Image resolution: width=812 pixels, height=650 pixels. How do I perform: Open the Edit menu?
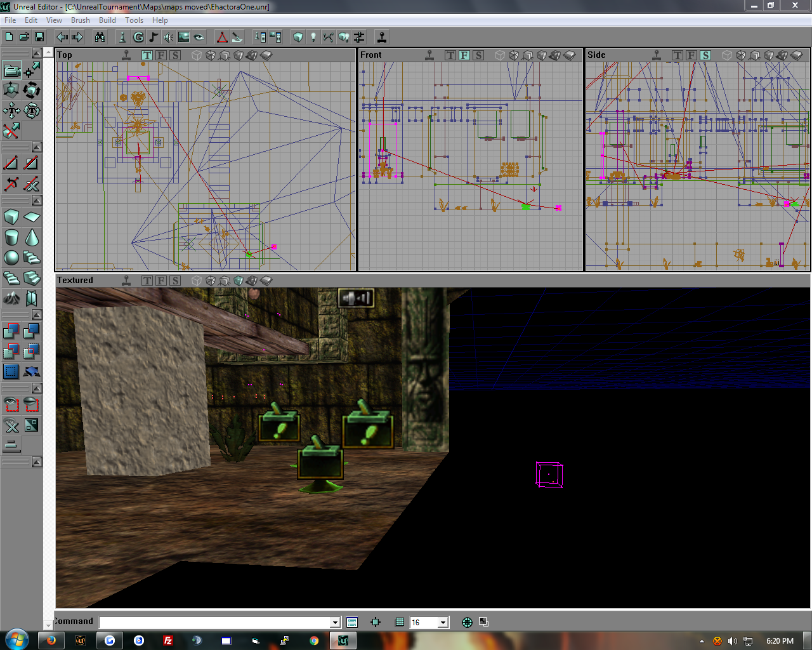coord(31,20)
